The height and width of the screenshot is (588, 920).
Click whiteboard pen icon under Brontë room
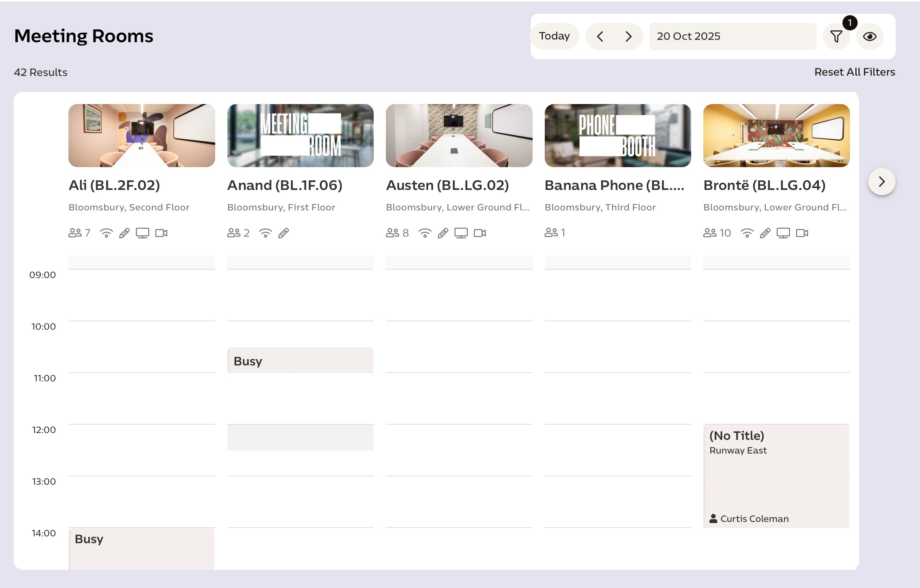point(765,233)
